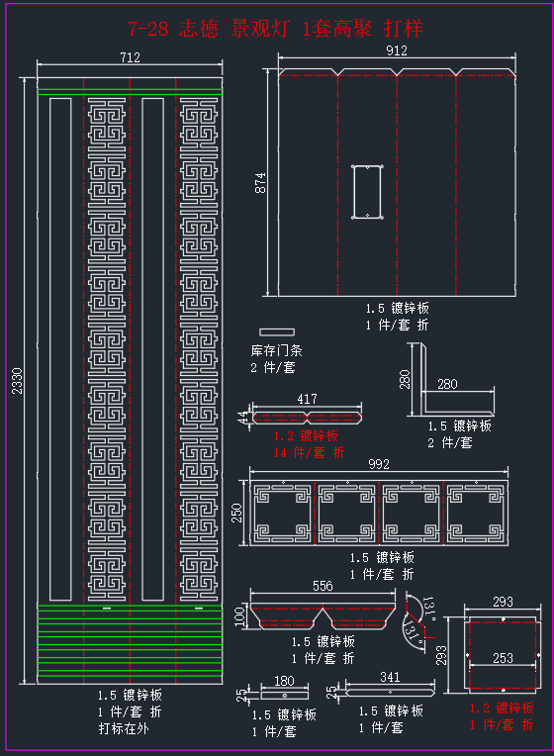Image resolution: width=554 pixels, height=756 pixels.
Task: Click the 库存门条 label text
Action: (276, 350)
